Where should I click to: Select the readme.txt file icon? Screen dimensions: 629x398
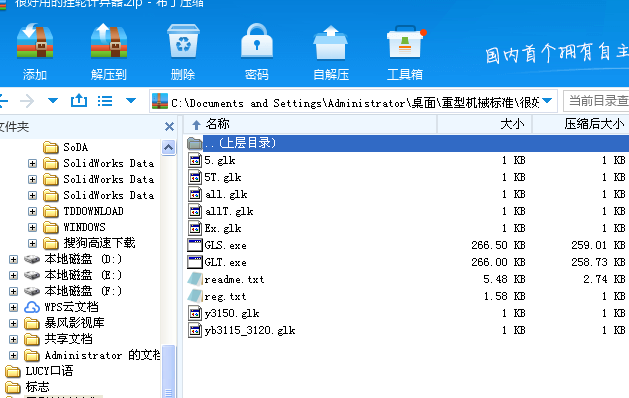[x=195, y=279]
